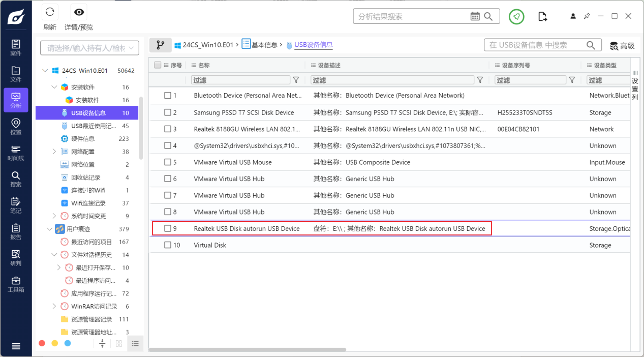
Task: Open the 案件 sidebar section
Action: (x=16, y=48)
